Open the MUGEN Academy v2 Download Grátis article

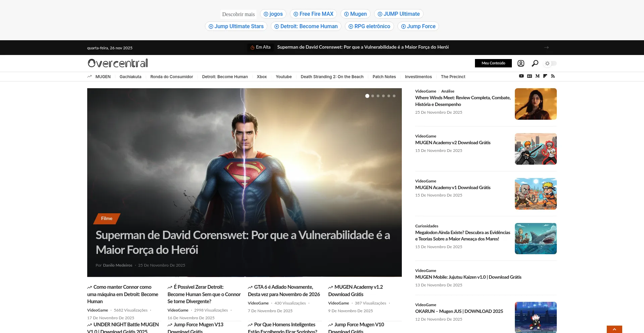[452, 143]
